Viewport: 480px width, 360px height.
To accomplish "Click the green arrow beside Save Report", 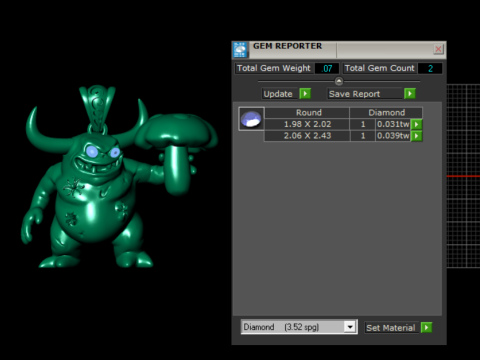I will pos(410,94).
